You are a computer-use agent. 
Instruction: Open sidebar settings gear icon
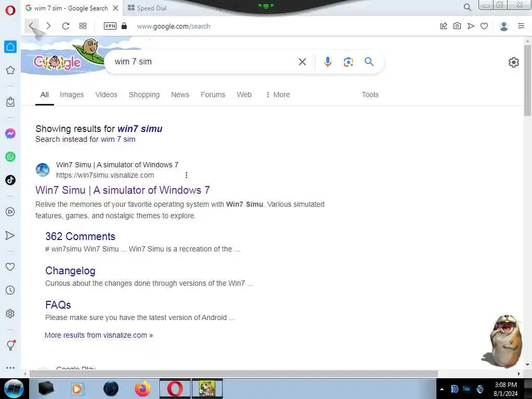point(10,313)
